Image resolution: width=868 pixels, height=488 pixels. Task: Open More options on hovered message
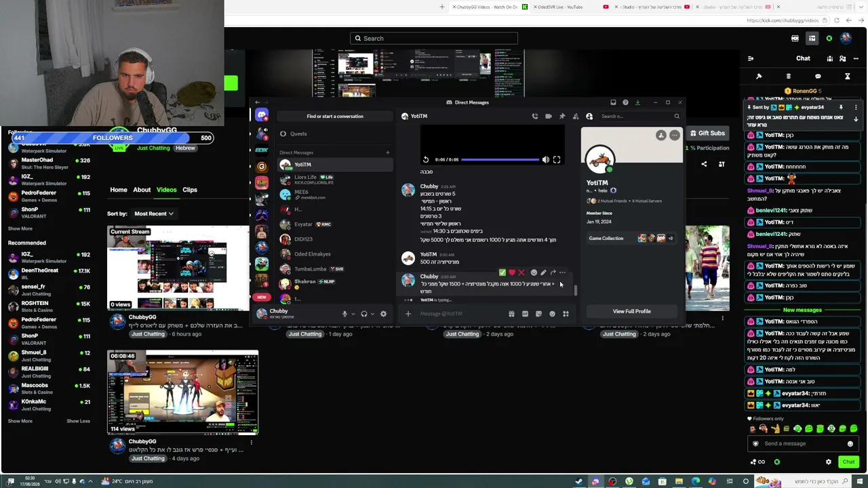tap(562, 272)
